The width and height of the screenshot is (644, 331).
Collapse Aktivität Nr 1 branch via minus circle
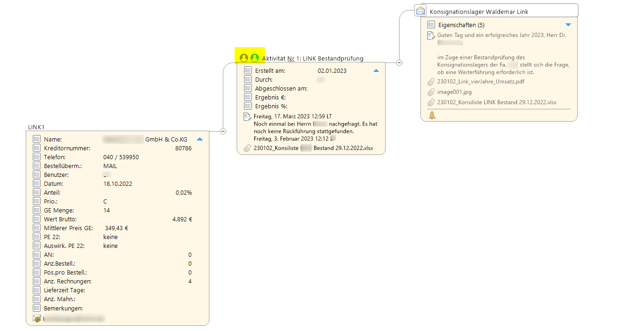pyautogui.click(x=400, y=63)
